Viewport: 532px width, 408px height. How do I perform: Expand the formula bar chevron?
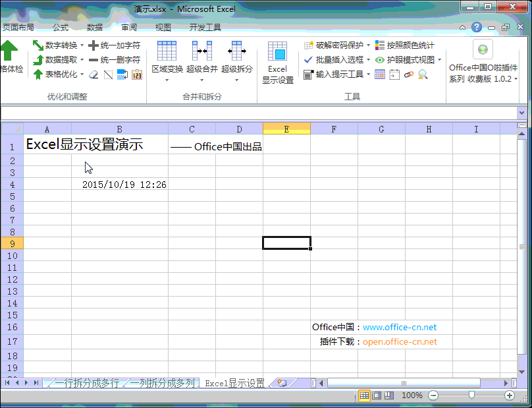point(522,113)
